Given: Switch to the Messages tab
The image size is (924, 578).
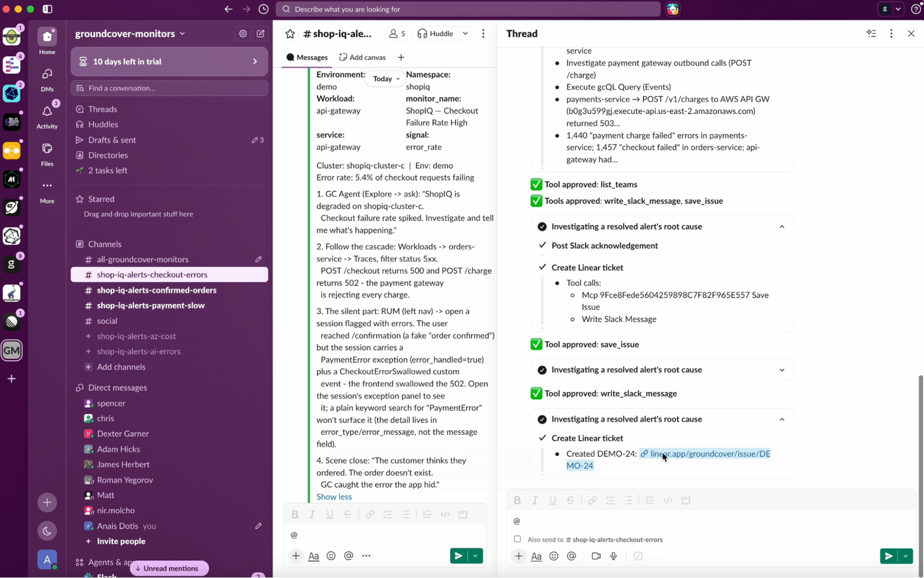Looking at the screenshot, I should click(308, 57).
